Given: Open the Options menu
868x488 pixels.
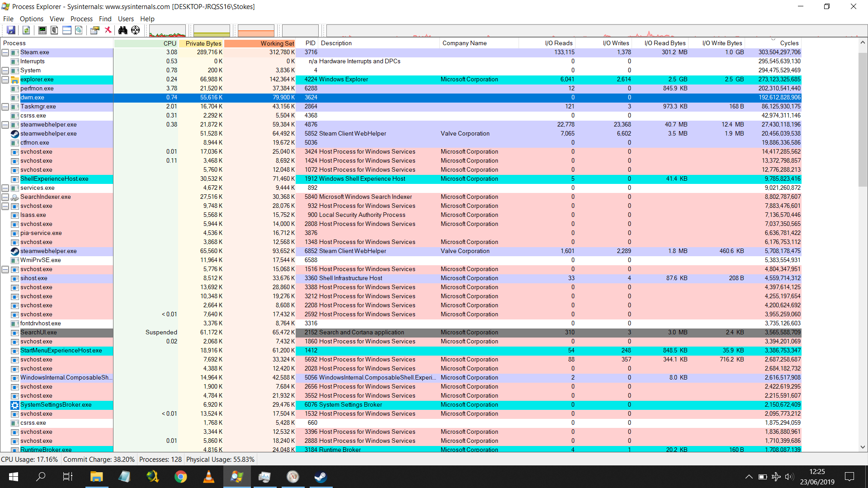Looking at the screenshot, I should tap(32, 19).
